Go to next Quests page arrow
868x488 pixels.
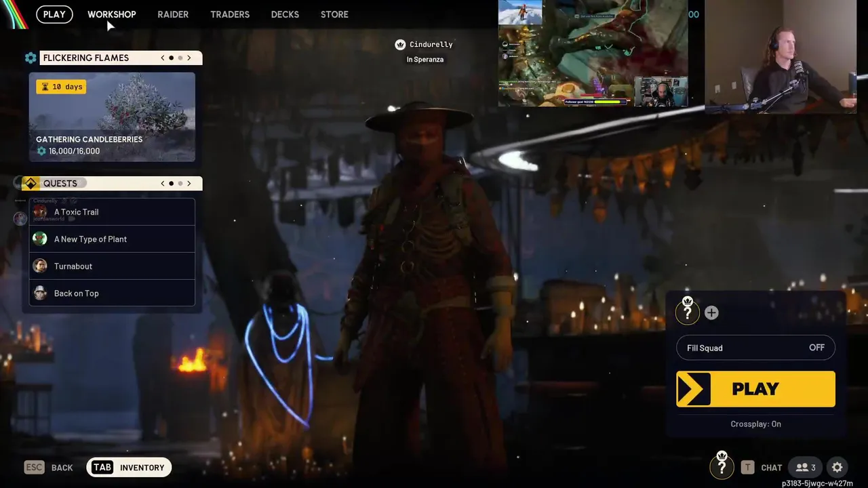point(189,184)
